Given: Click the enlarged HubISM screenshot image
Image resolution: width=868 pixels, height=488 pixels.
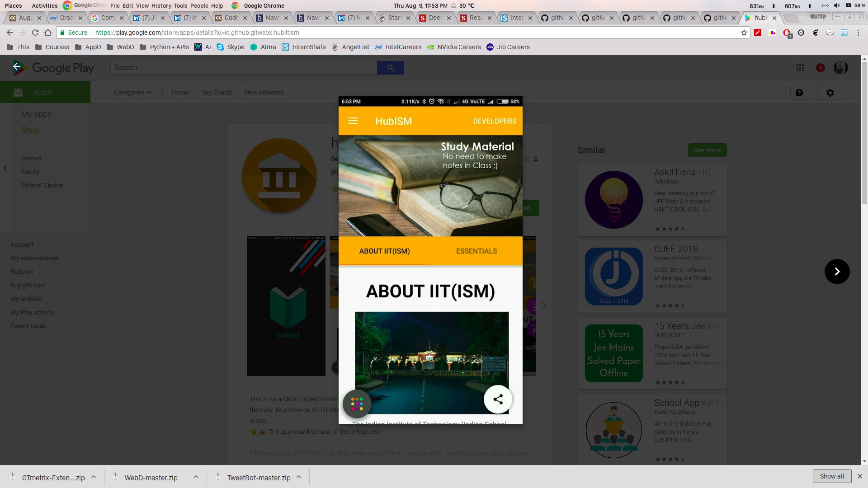Looking at the screenshot, I should click(430, 260).
